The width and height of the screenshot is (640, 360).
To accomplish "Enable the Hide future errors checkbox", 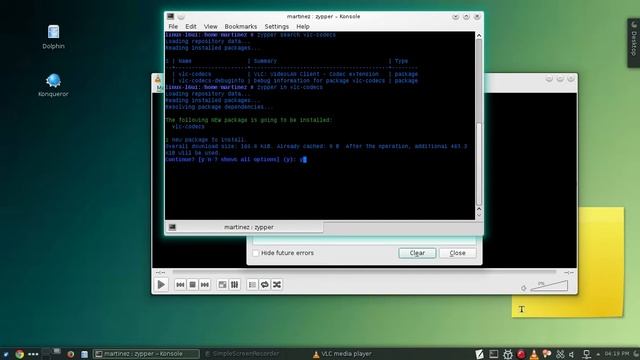I will point(256,253).
